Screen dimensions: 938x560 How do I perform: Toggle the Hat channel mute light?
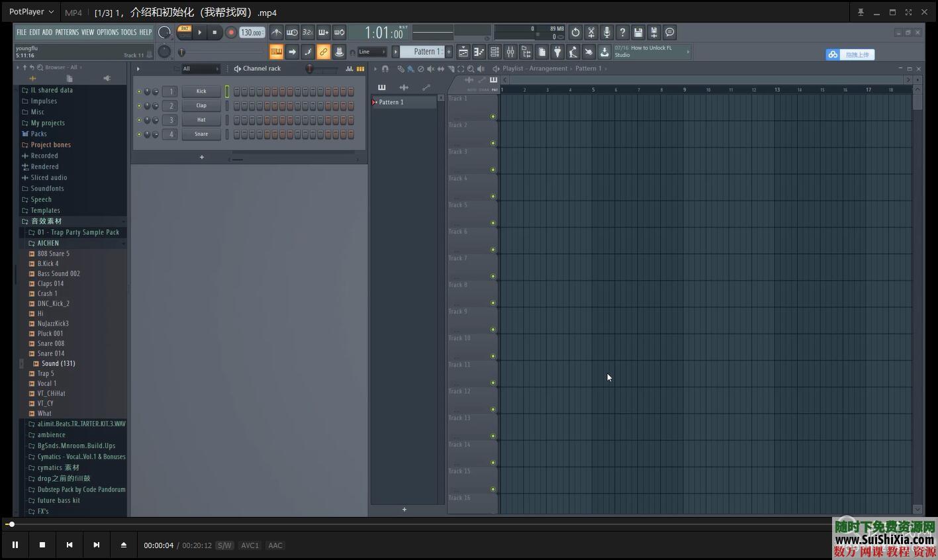point(139,120)
